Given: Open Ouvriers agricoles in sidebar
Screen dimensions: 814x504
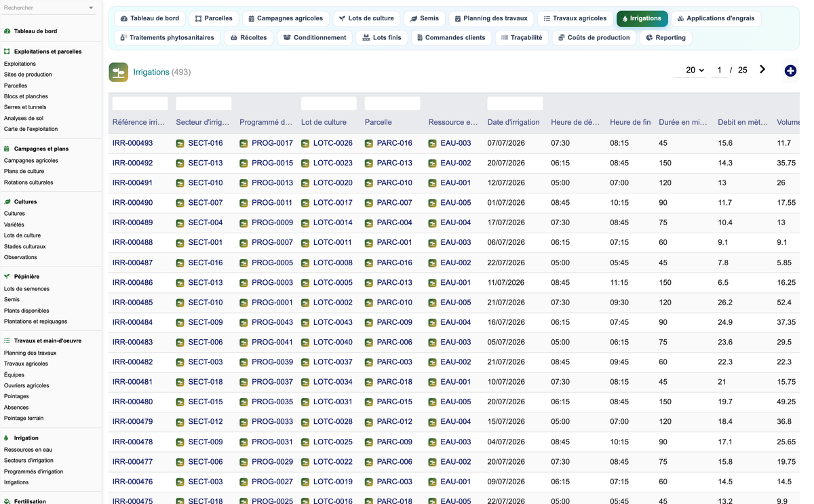Looking at the screenshot, I should click(x=28, y=385).
